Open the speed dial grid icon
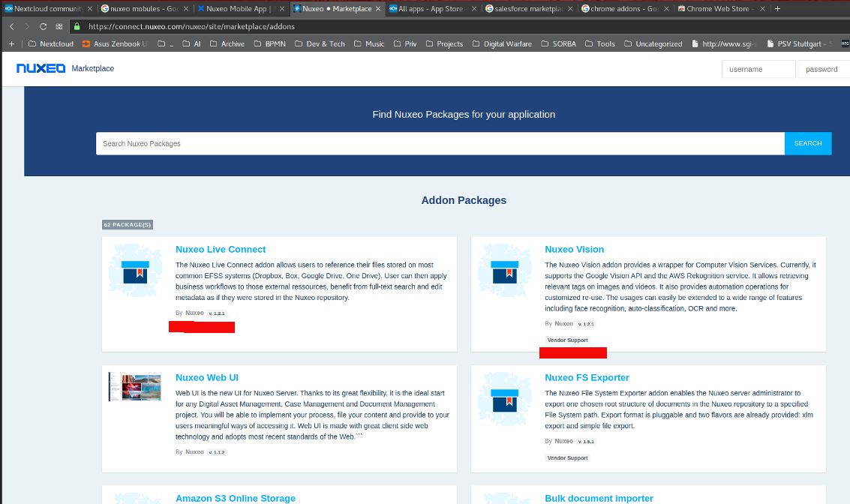This screenshot has height=504, width=850. pos(59,26)
